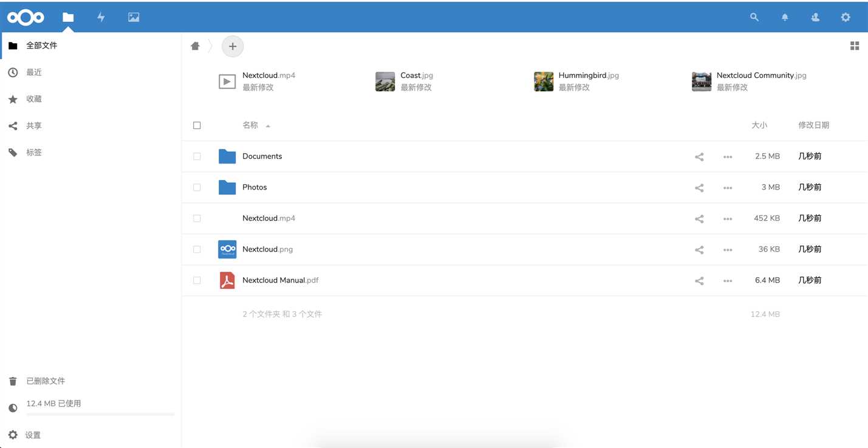The width and height of the screenshot is (868, 448).
Task: Switch to grid view icon
Action: coord(855,46)
